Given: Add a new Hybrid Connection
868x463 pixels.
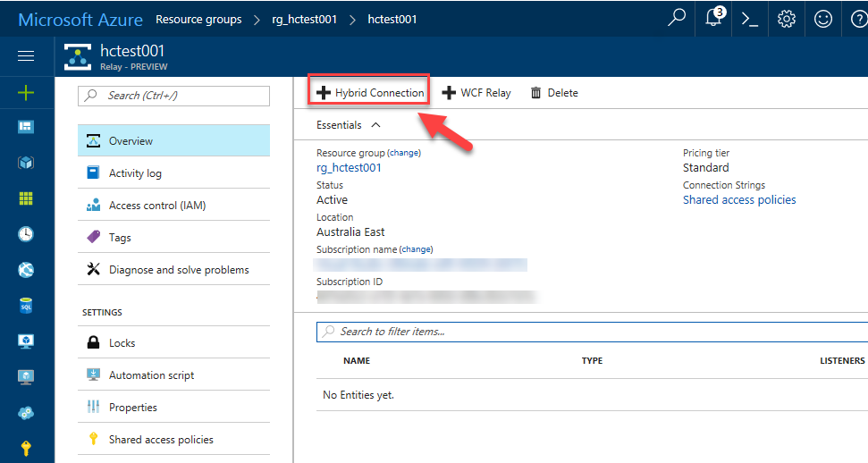Looking at the screenshot, I should coord(370,93).
